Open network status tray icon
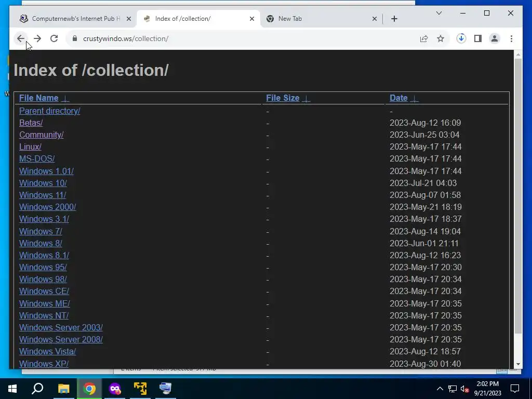The width and height of the screenshot is (532, 399). 452,389
